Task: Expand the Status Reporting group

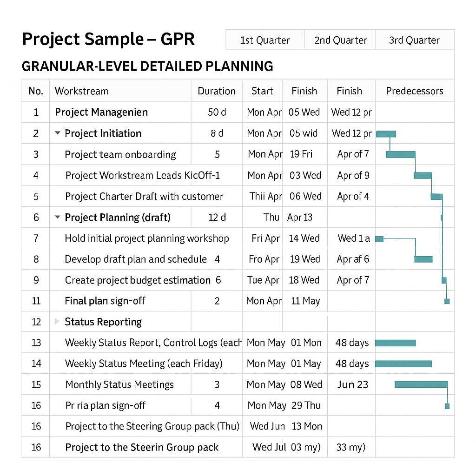Action: coord(58,322)
